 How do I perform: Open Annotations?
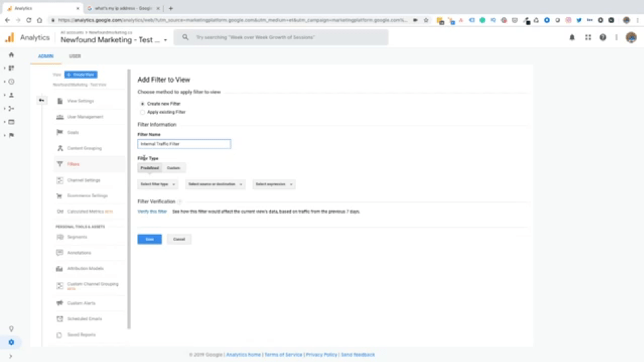[79, 253]
